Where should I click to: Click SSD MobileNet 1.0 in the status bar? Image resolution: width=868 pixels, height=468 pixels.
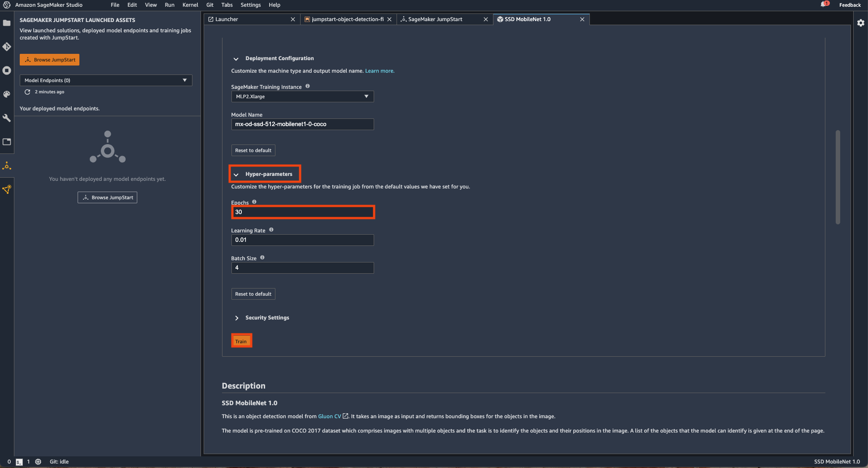[x=837, y=462]
